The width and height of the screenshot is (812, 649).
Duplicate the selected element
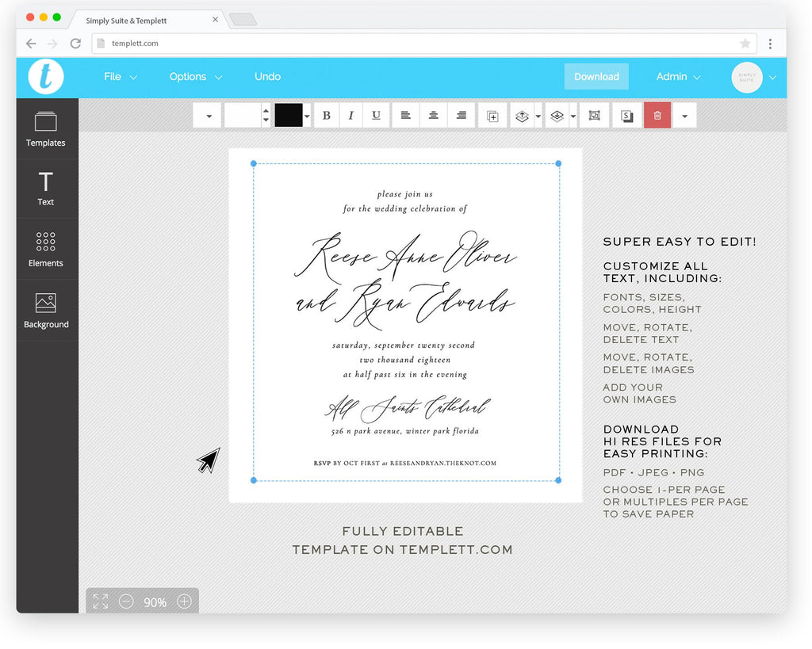492,116
